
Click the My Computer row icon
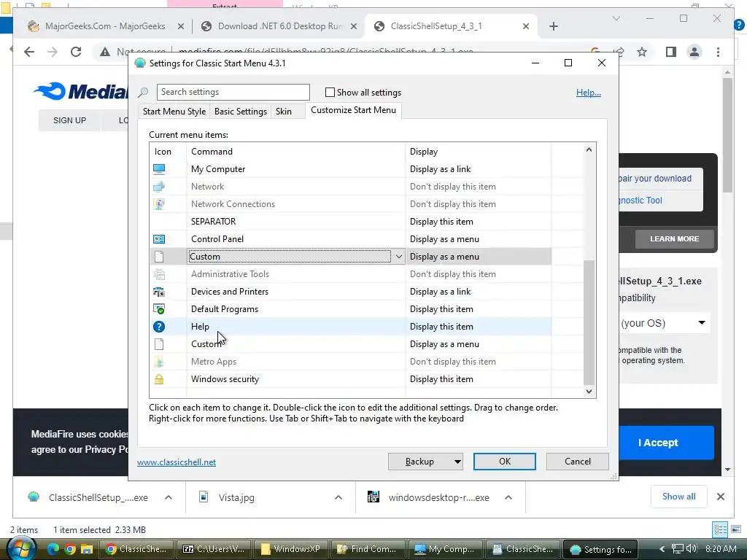159,169
